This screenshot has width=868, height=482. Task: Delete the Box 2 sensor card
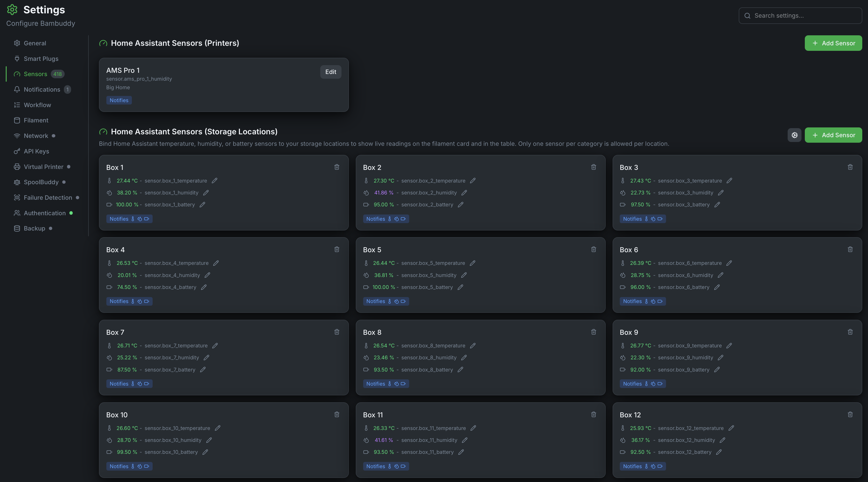tap(593, 167)
